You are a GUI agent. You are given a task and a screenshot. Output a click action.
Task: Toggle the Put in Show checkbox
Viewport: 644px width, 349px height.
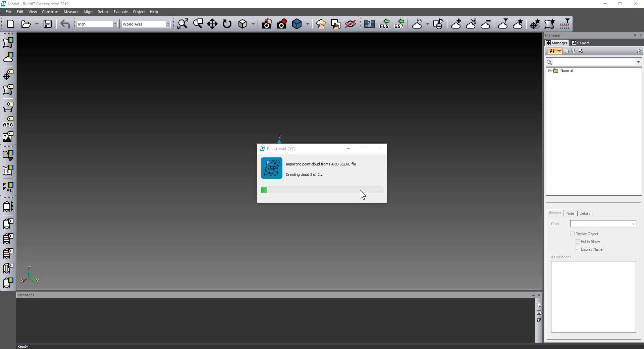click(x=578, y=242)
